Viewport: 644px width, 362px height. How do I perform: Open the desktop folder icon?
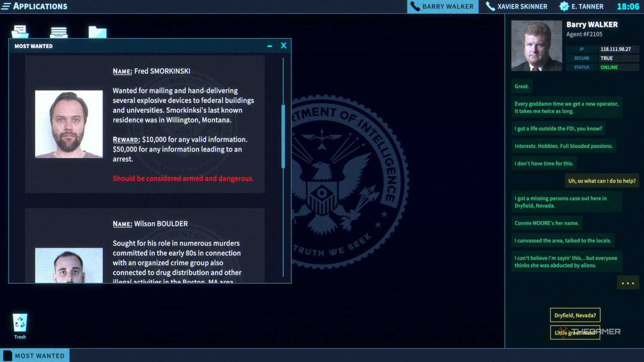coord(97,32)
